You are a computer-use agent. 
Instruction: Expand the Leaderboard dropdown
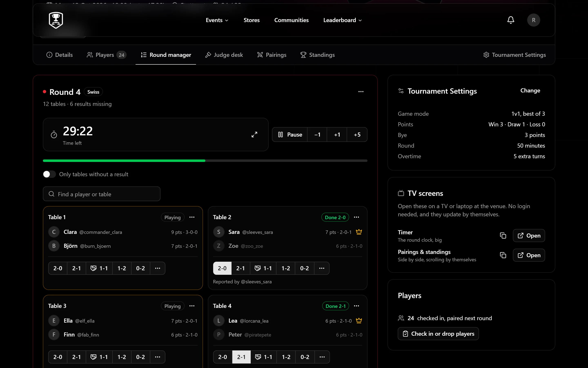[x=342, y=20]
